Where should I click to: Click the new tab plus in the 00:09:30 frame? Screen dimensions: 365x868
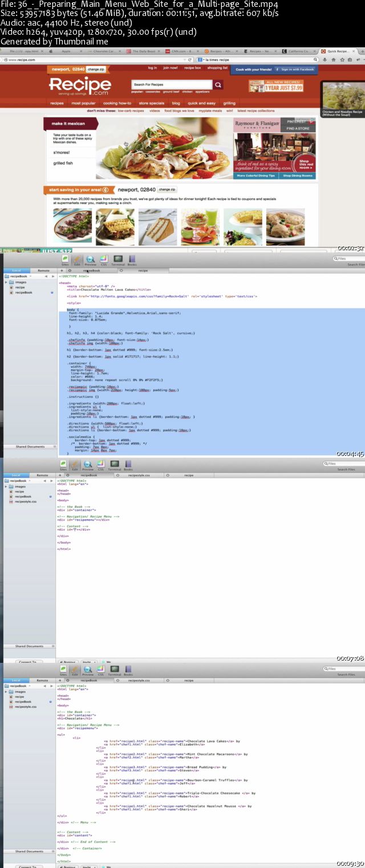coord(61,680)
